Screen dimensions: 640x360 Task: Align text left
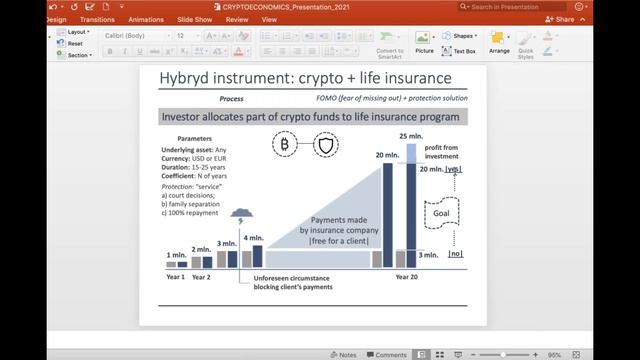pos(267,51)
